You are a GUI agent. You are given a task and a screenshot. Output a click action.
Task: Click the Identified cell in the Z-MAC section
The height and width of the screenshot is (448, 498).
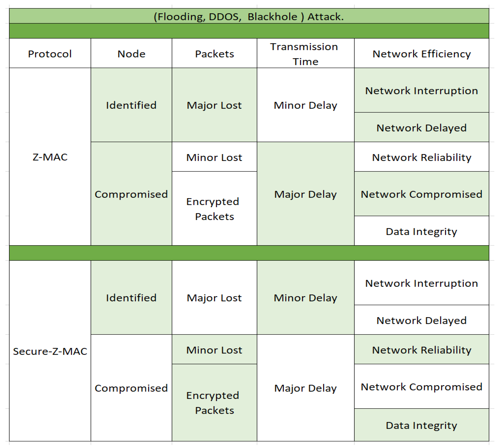point(131,105)
